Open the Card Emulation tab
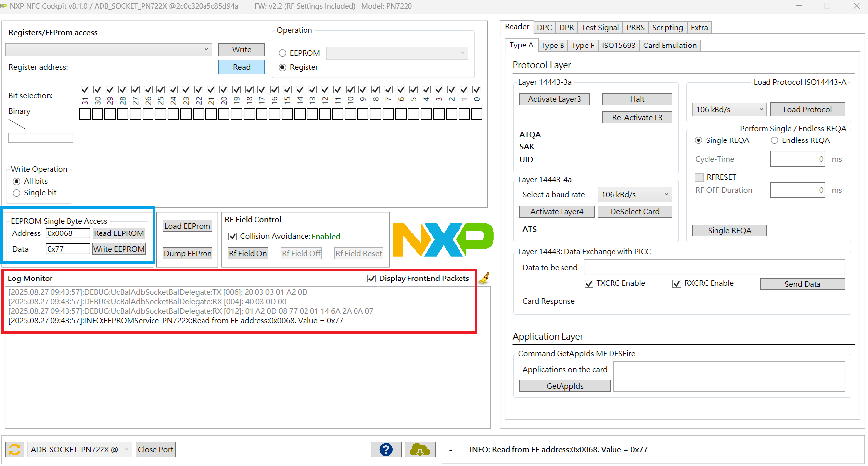Viewport: 868px width, 466px height. click(669, 46)
